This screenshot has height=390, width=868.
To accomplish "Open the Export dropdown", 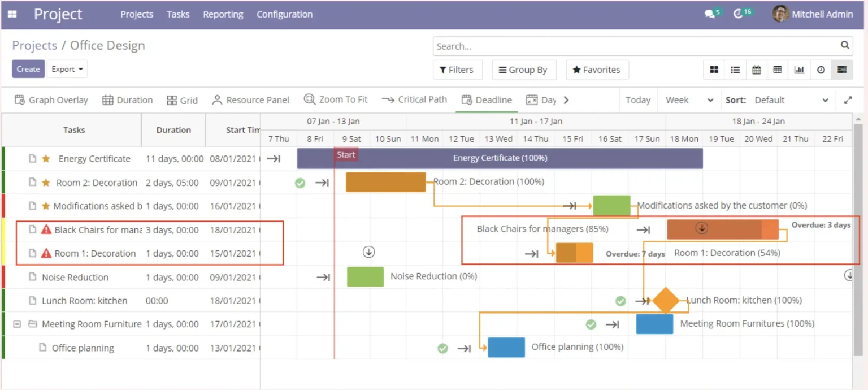I will [x=67, y=69].
